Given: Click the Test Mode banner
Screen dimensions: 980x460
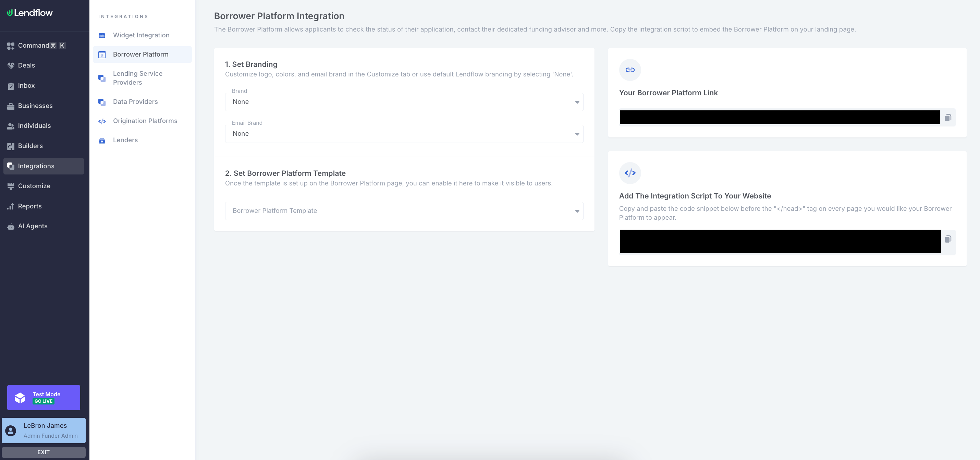Looking at the screenshot, I should tap(44, 398).
